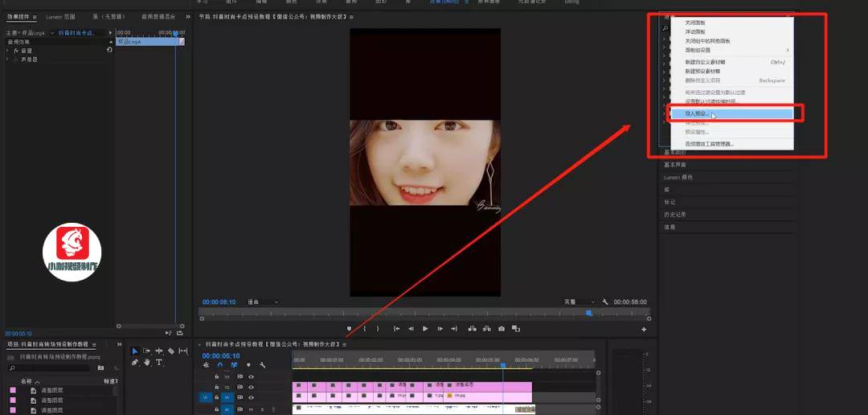Step forward one frame in program monitor
The width and height of the screenshot is (868, 415).
pos(440,329)
